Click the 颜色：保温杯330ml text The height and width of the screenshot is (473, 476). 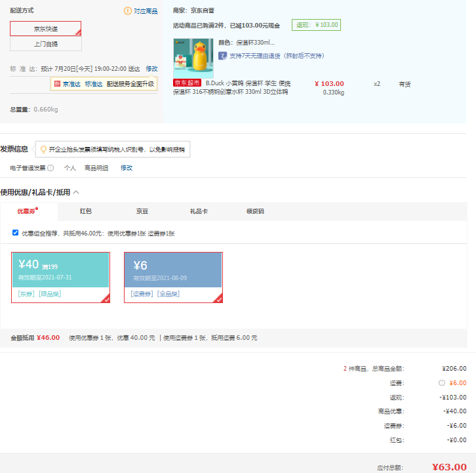coord(247,43)
